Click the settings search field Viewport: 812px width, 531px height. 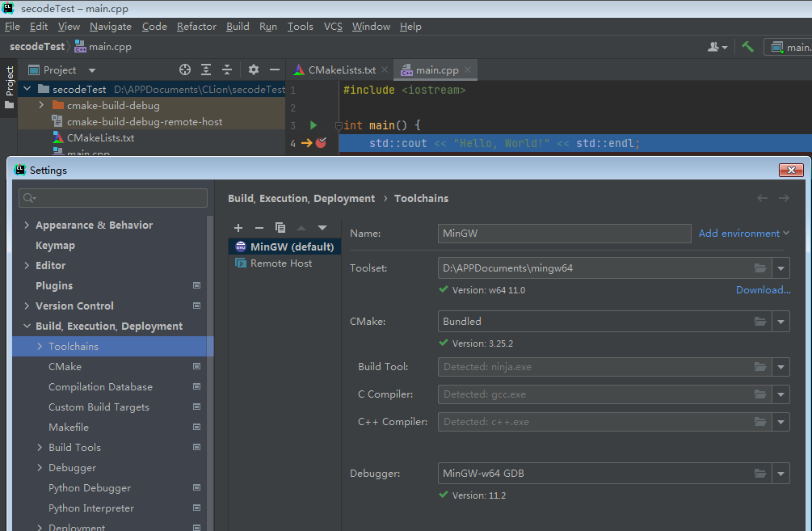[x=113, y=198]
